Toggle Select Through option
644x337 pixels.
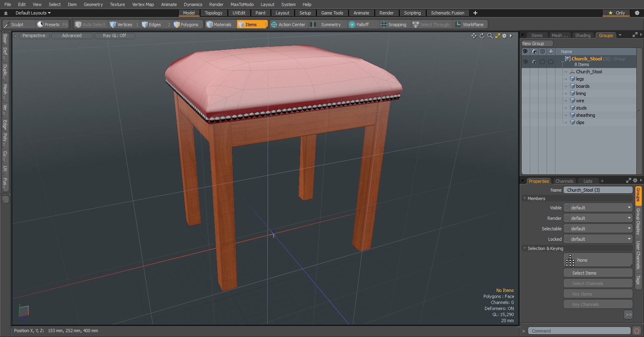pos(431,25)
